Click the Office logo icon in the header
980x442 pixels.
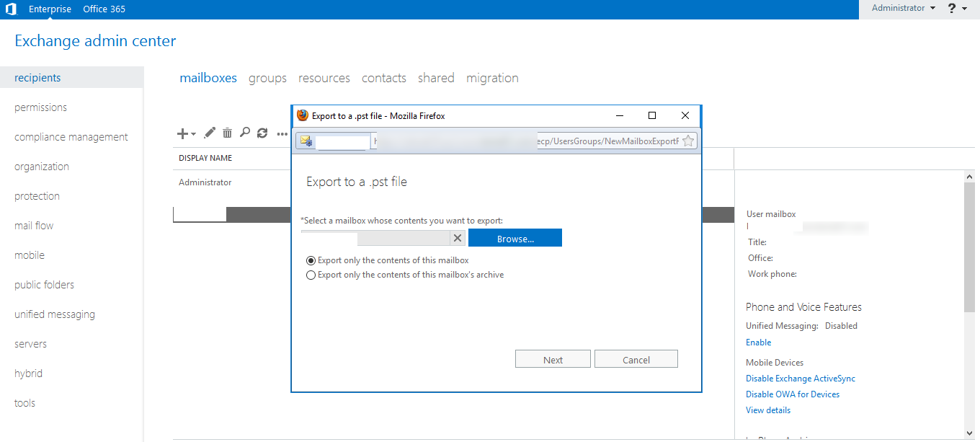(11, 9)
